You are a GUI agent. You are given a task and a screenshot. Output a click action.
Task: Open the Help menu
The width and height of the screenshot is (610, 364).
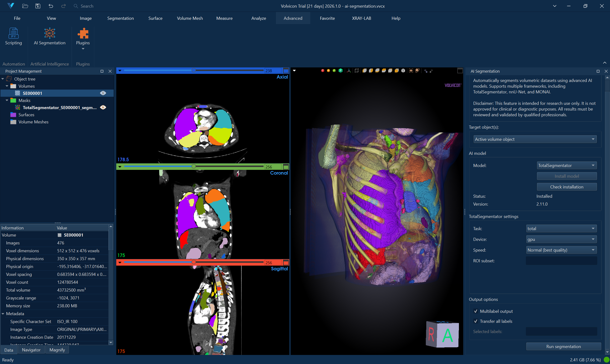point(396,18)
